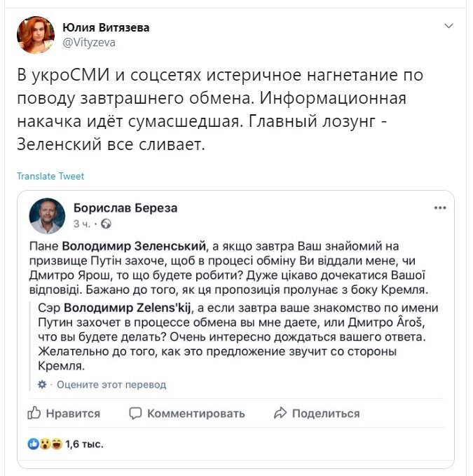
Task: Open Борислав Береза's name in Facebook post
Action: point(125,208)
